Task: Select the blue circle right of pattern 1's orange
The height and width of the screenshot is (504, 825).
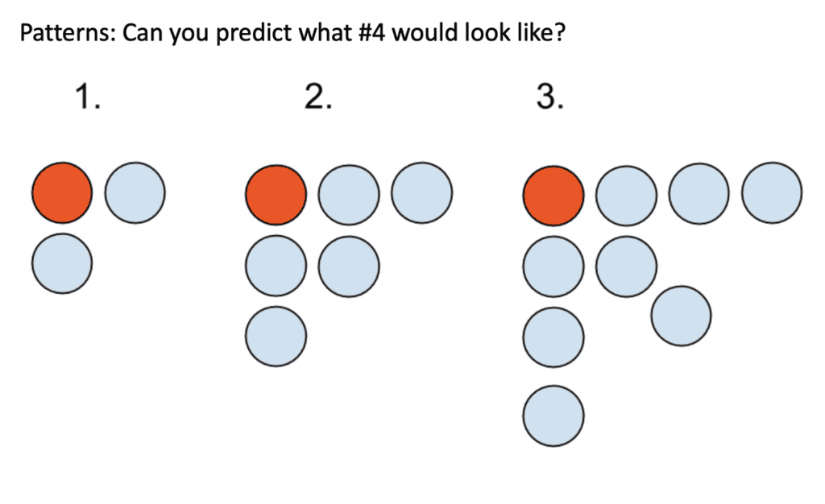Action: click(135, 192)
